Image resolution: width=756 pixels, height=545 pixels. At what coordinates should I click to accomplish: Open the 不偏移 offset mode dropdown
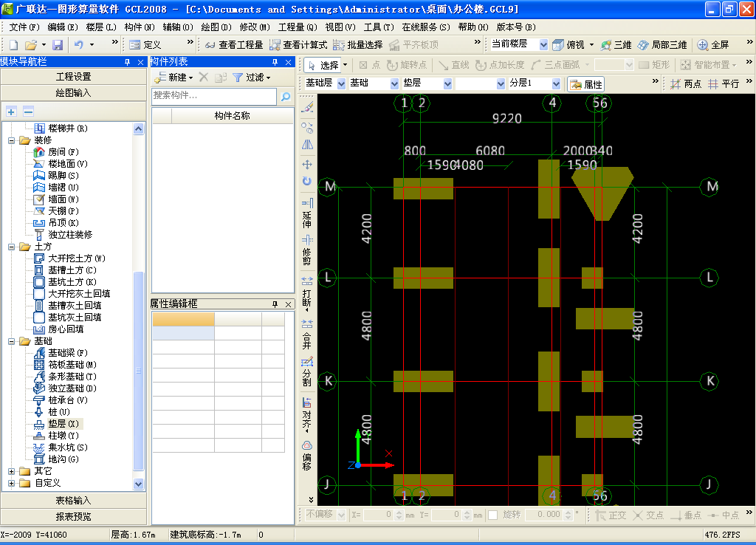pos(341,515)
